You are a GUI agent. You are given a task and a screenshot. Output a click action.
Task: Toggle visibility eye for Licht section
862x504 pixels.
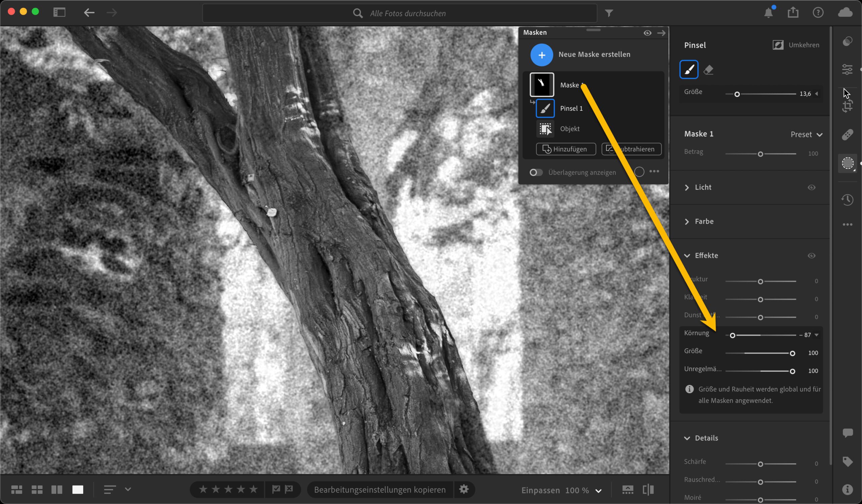point(811,188)
